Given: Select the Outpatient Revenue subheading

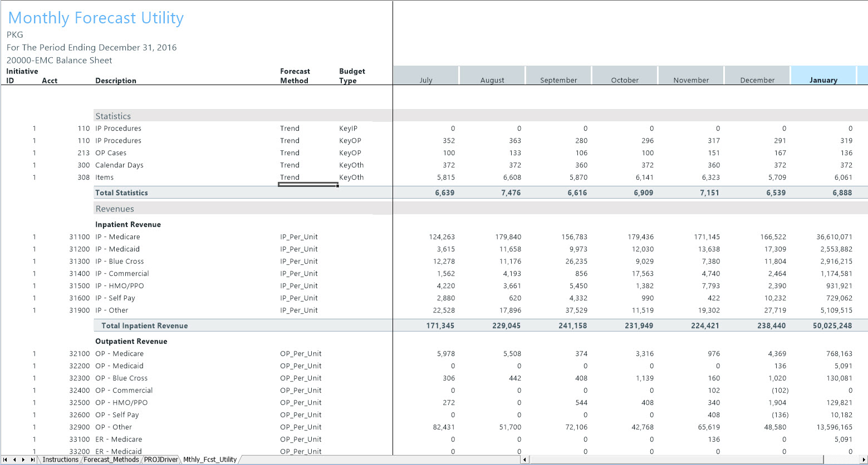Looking at the screenshot, I should (x=131, y=342).
